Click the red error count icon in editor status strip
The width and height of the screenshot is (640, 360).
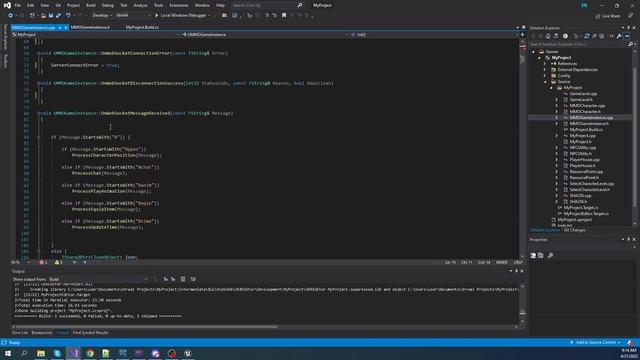pyautogui.click(x=42, y=262)
